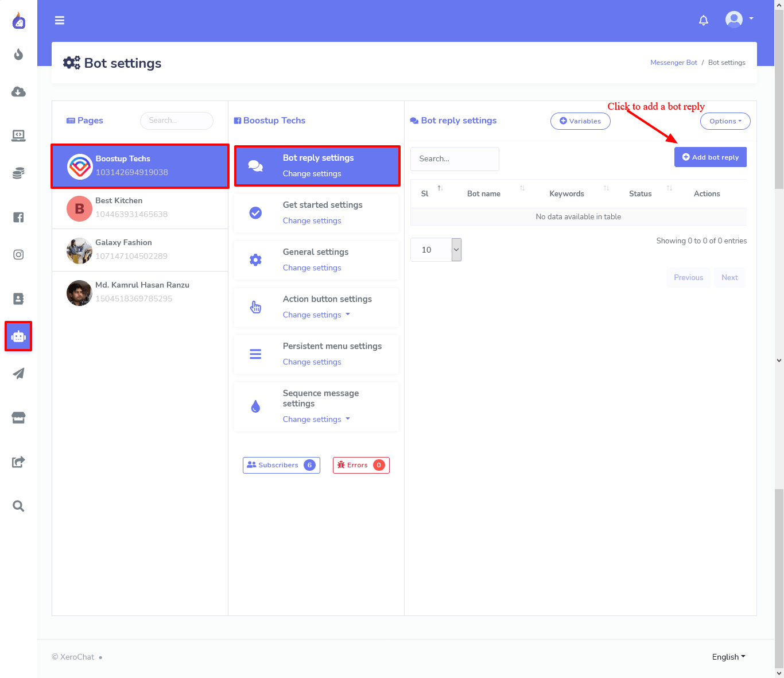Open the Options dropdown

click(725, 121)
